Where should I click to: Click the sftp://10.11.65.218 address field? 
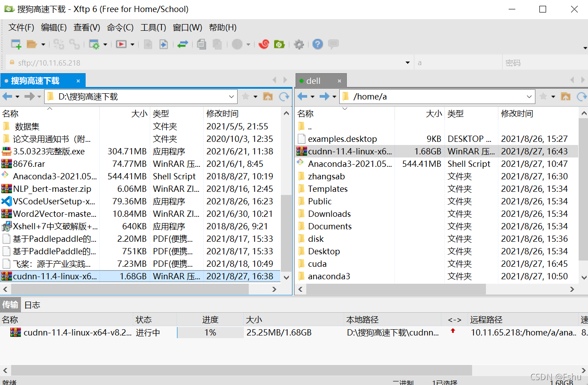(209, 63)
